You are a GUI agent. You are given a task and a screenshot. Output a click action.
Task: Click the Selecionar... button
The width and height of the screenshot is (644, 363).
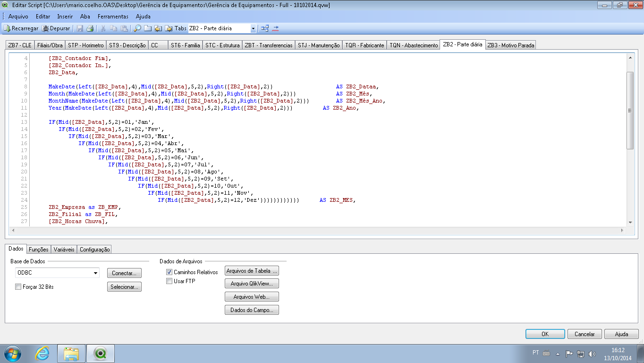click(x=124, y=287)
